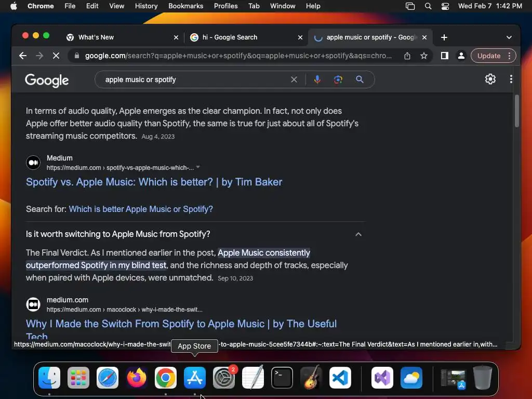Open a new tab with the plus
Image resolution: width=532 pixels, height=399 pixels.
444,37
